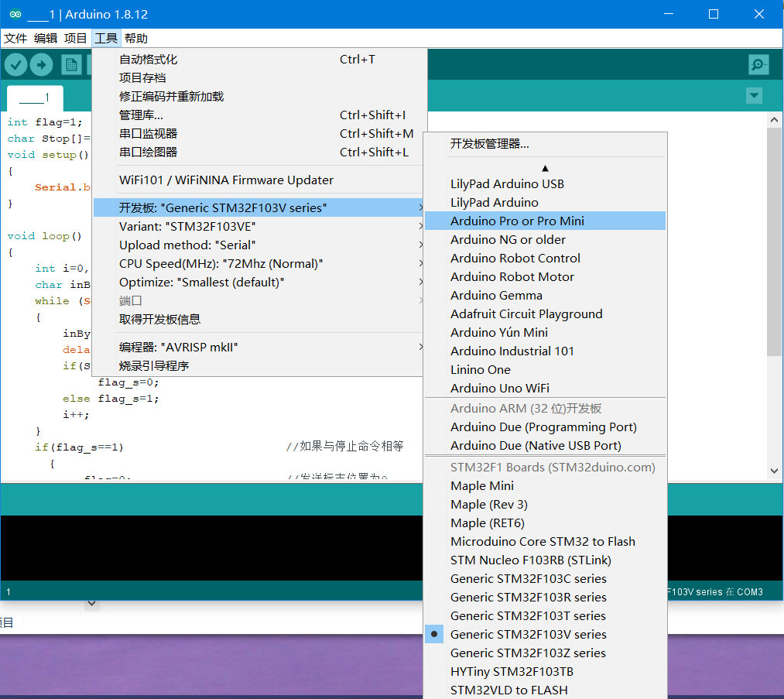Click the selected Generic STM32F103V series bullet
The height and width of the screenshot is (699, 784).
point(434,634)
